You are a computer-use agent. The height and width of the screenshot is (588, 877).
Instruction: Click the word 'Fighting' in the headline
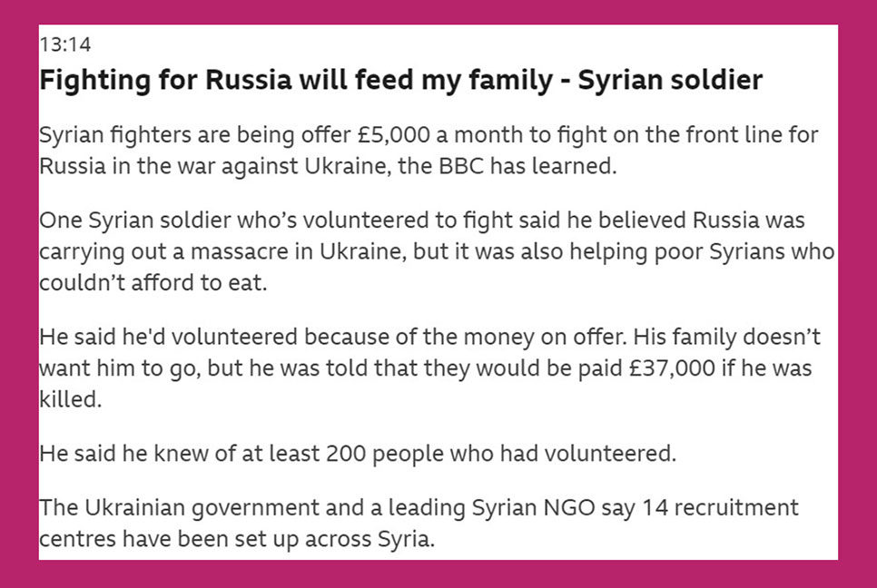click(94, 81)
